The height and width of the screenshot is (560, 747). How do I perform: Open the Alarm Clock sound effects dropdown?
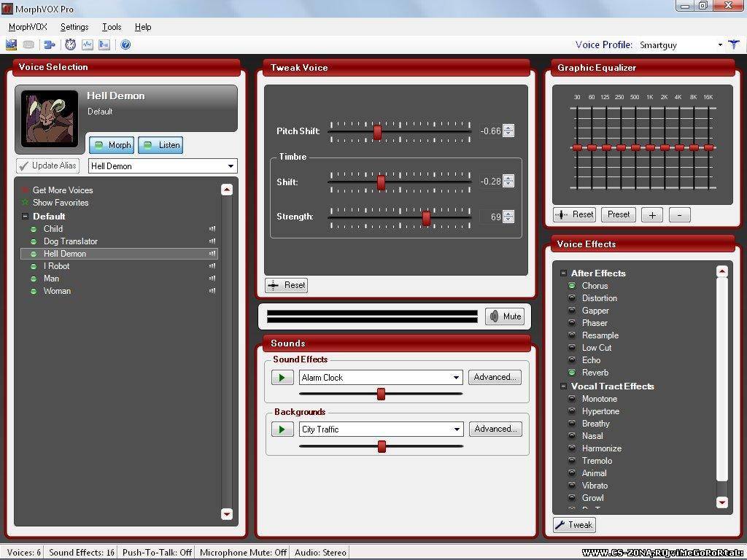tap(456, 378)
